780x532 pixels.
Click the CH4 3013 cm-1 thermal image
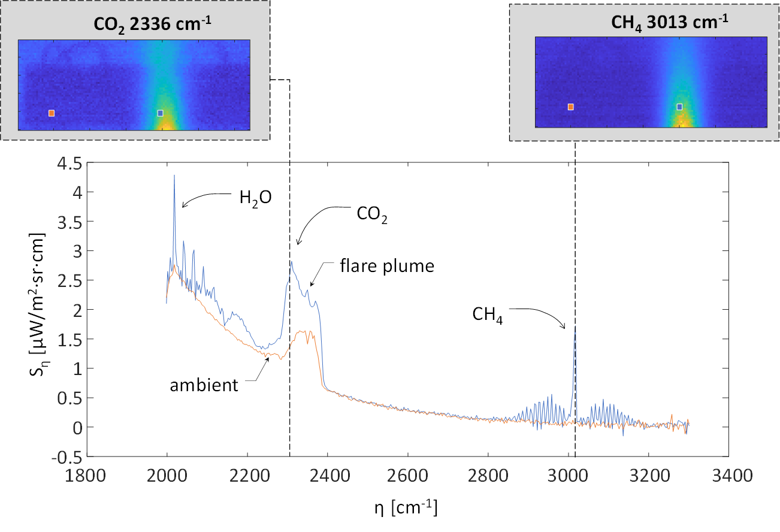[x=651, y=82]
